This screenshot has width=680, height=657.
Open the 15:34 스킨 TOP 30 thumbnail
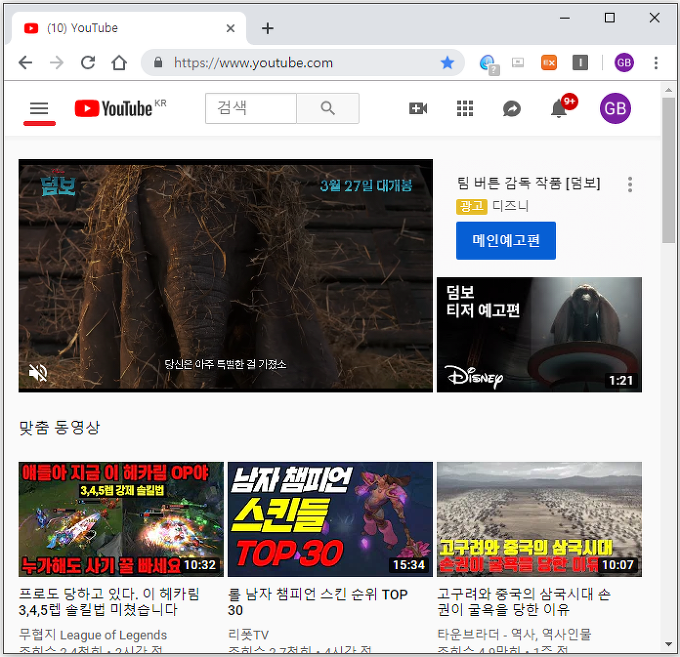(330, 519)
